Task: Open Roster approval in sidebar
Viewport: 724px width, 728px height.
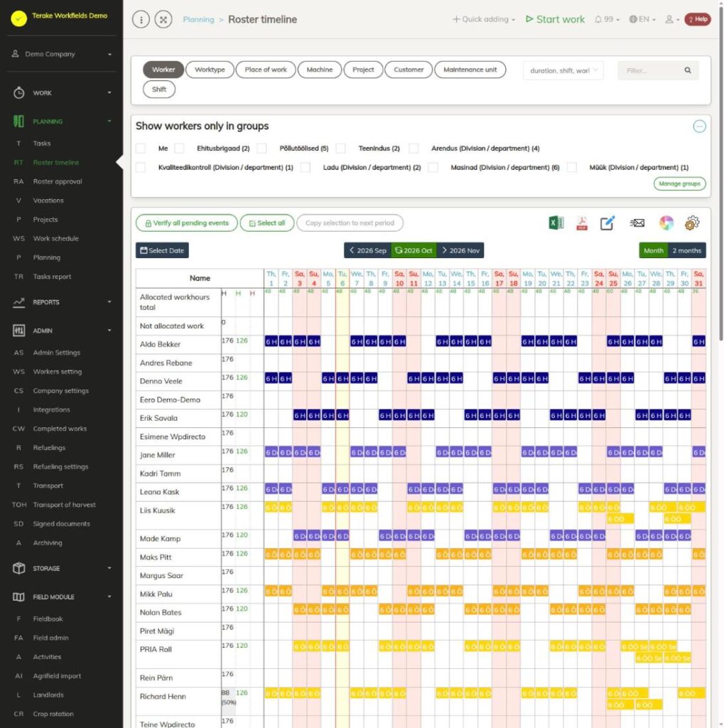Action: tap(57, 181)
